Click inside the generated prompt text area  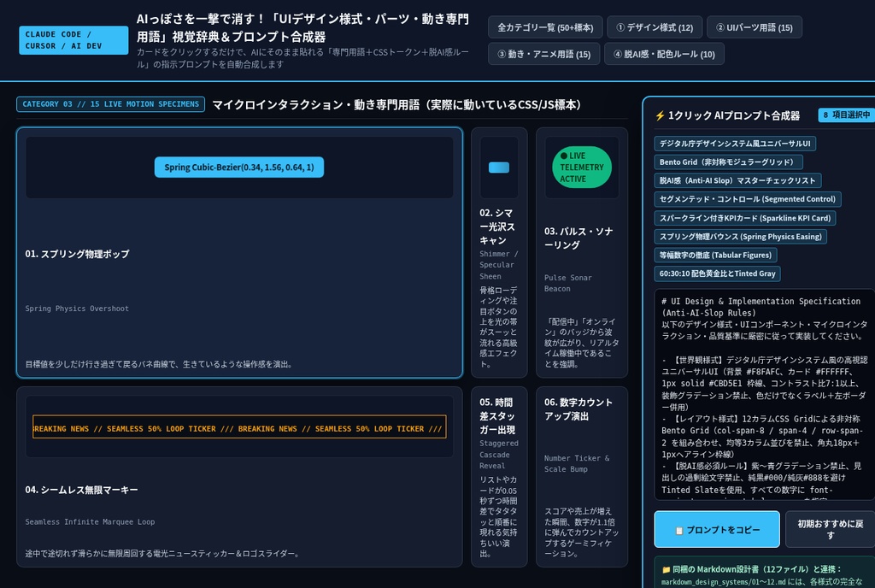tap(764, 394)
